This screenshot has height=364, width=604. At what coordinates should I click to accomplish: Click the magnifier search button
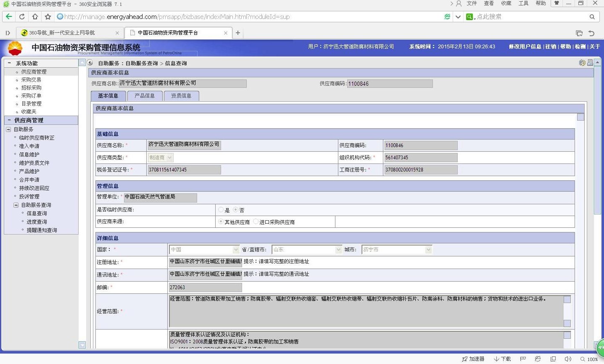point(592,17)
